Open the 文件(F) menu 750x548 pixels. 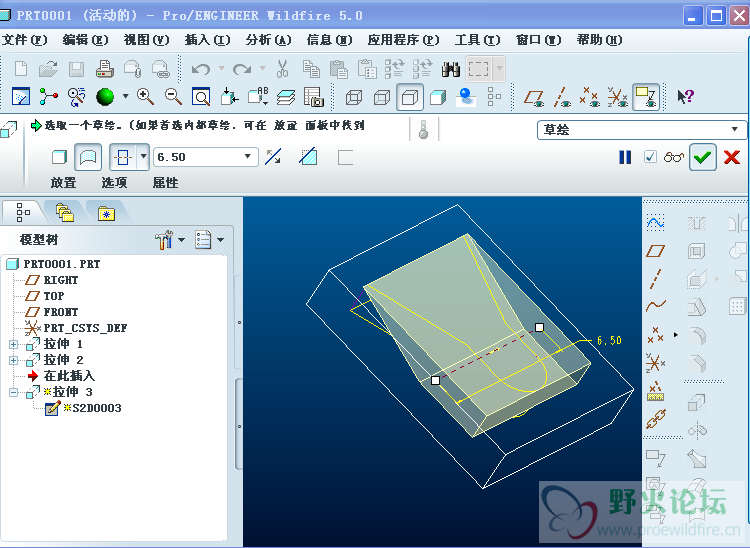(25, 40)
